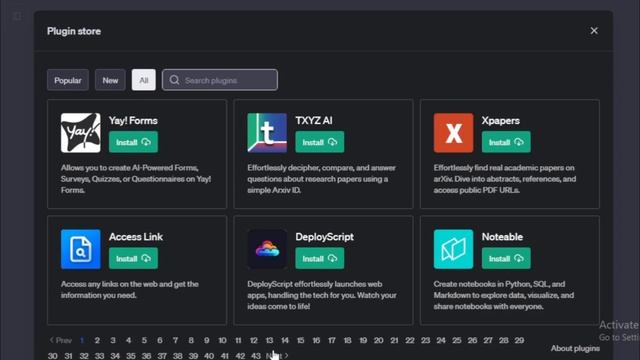Click the Xpapers description about arXiv papers
640x360 pixels.
(505, 179)
